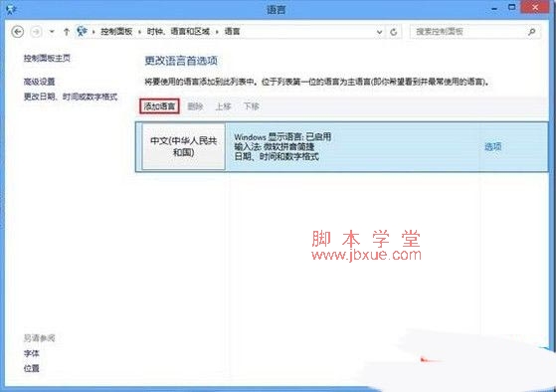Image resolution: width=556 pixels, height=392 pixels.
Task: Click the 语言 breadcrumb
Action: pos(233,32)
